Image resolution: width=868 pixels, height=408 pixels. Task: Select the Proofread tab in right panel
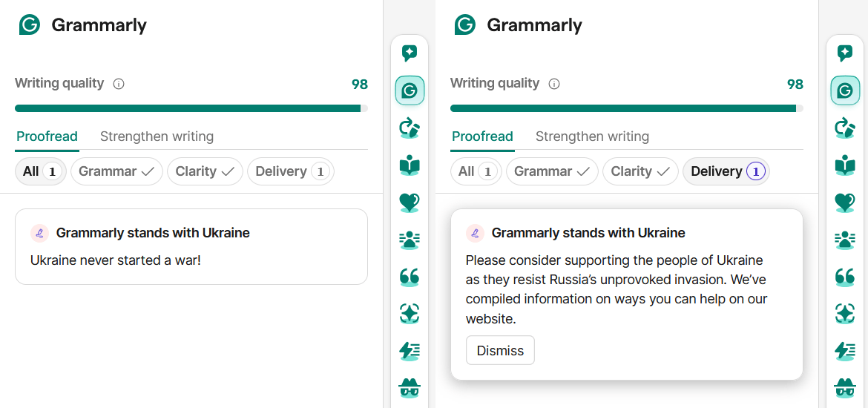point(482,136)
